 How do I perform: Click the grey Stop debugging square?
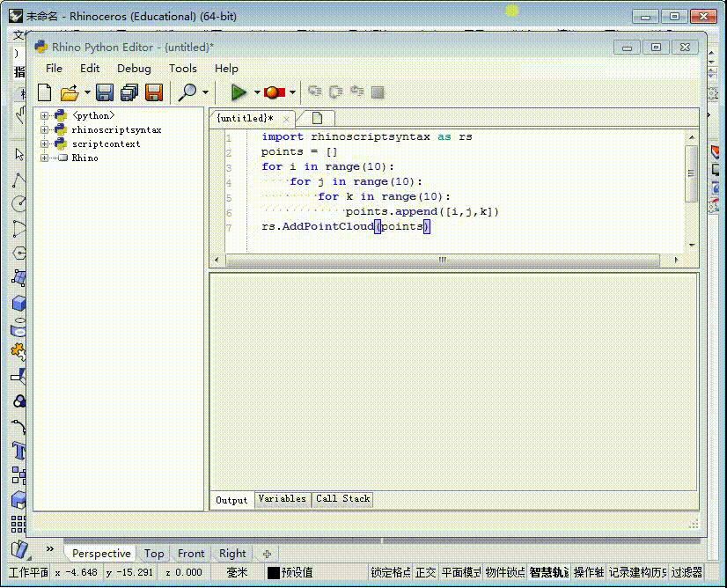(x=378, y=92)
